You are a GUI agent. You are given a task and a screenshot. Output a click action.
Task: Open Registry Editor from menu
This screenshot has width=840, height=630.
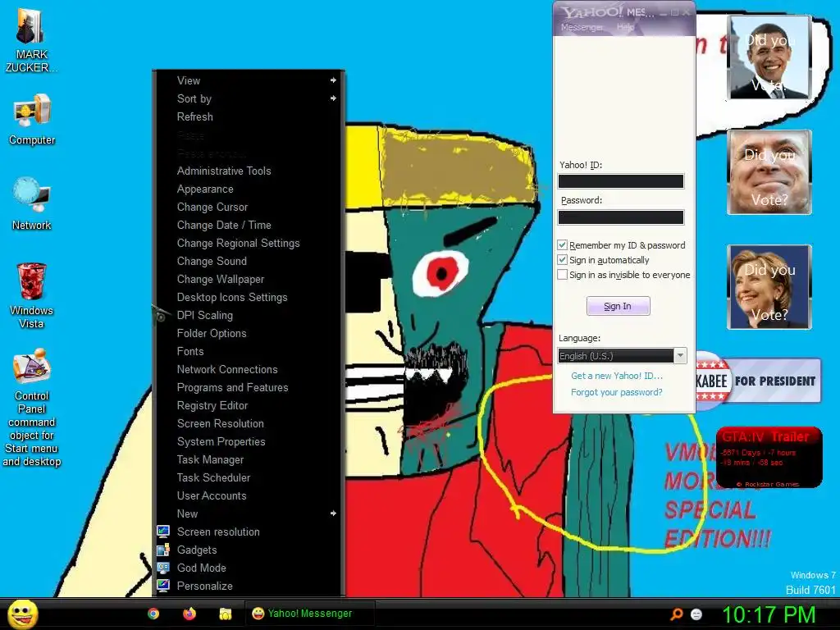point(249,405)
